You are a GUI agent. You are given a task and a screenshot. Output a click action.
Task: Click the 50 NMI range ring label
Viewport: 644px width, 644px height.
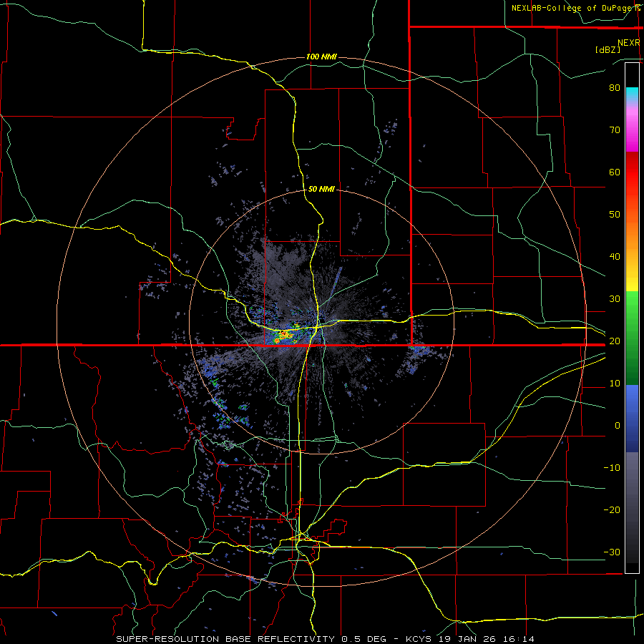321,190
